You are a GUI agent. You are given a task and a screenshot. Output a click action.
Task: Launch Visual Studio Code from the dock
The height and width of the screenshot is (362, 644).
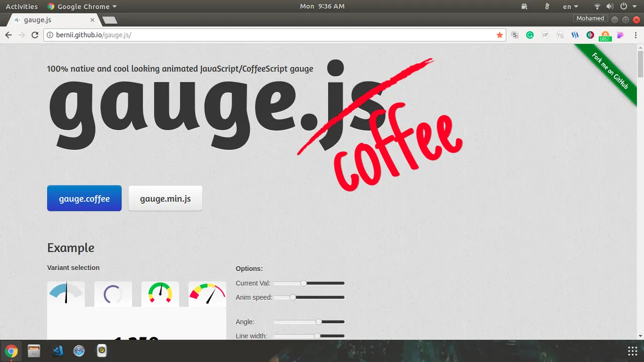click(57, 351)
